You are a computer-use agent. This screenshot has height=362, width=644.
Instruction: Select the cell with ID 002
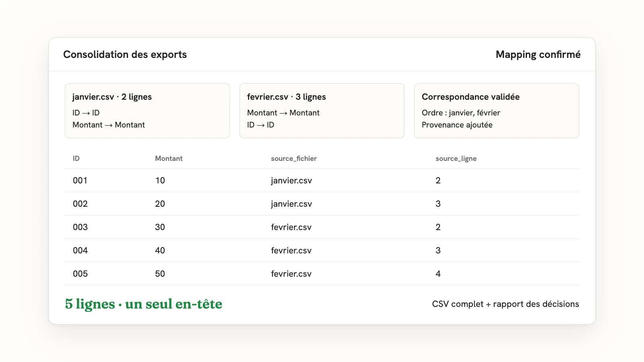[80, 204]
